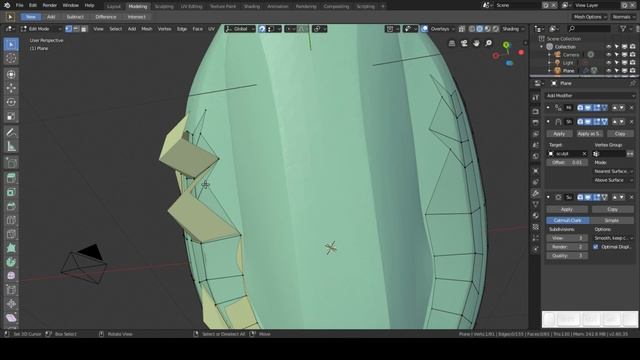Adjust Subdivisions View value field

coord(567,238)
